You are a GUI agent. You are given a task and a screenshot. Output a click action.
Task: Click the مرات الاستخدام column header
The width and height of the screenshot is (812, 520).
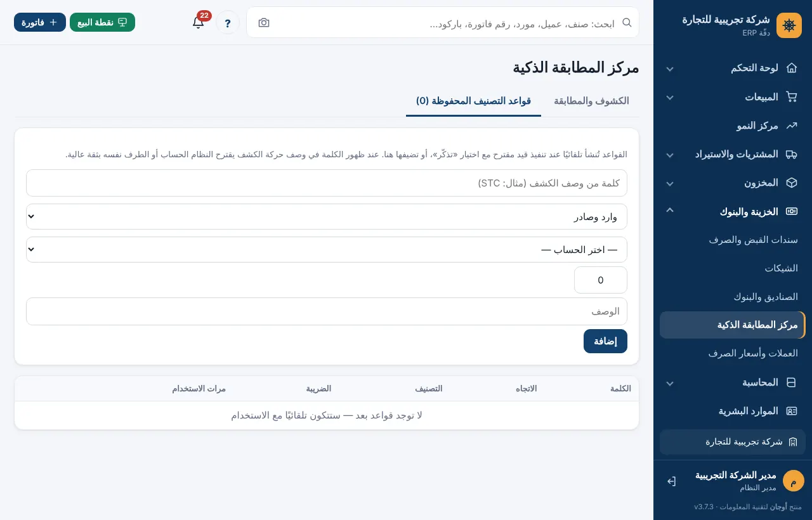click(199, 389)
